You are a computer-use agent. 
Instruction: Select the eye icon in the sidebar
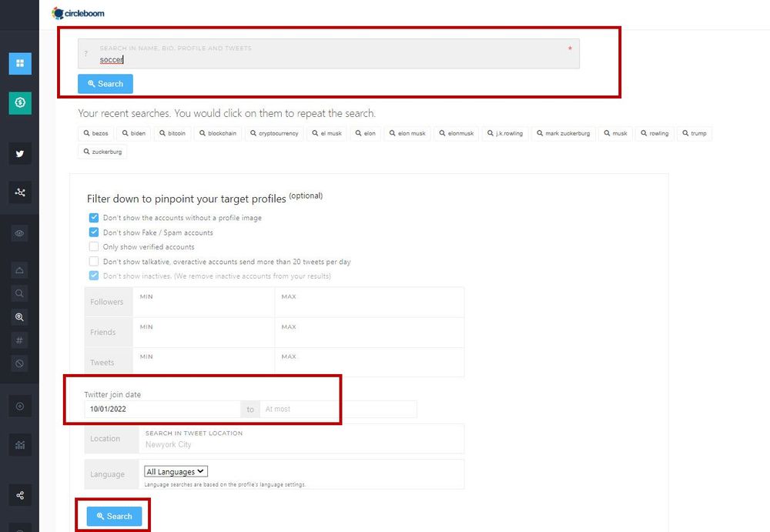click(x=19, y=233)
